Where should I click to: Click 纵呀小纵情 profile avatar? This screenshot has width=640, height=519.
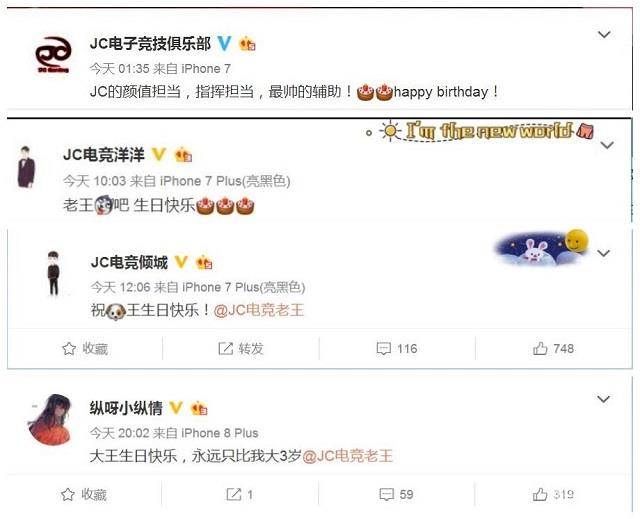tap(51, 419)
